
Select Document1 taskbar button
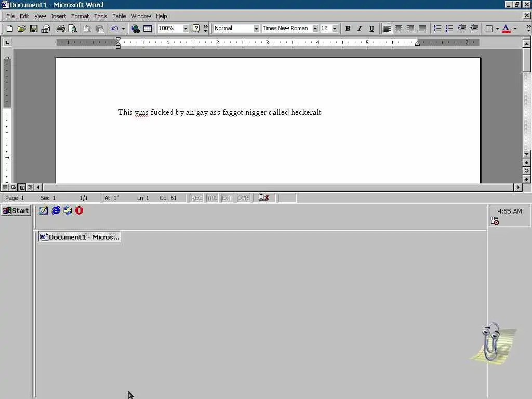(79, 237)
